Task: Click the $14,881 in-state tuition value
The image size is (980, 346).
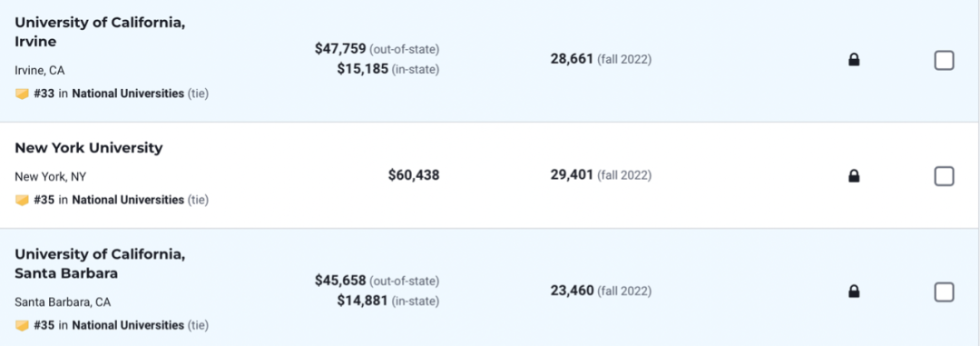Action: click(362, 301)
